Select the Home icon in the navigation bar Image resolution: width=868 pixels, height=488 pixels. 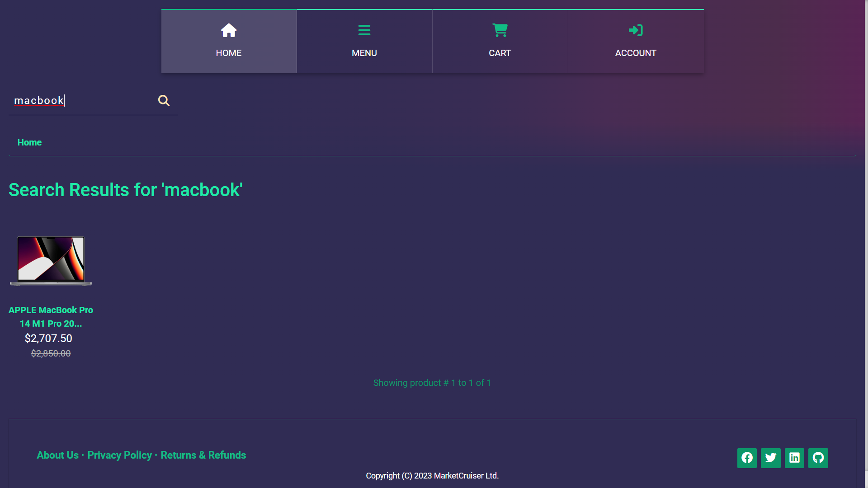click(x=229, y=30)
